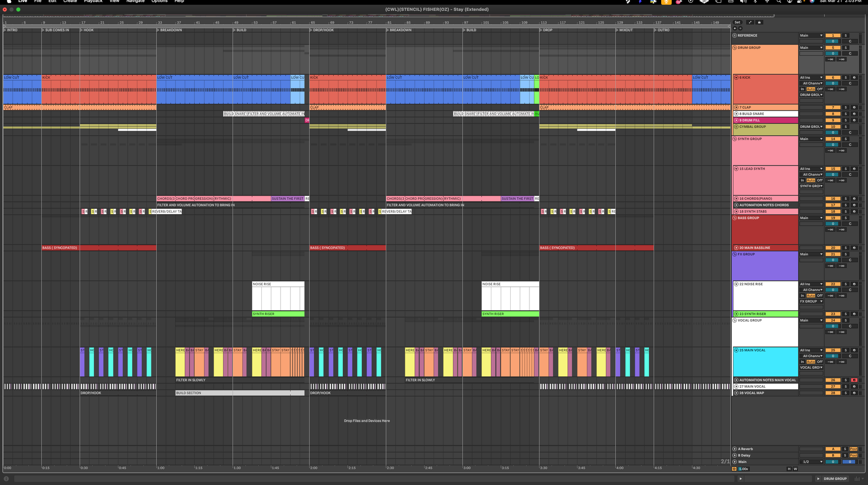Unfold the 20 MAIN BASSLINE track

736,248
